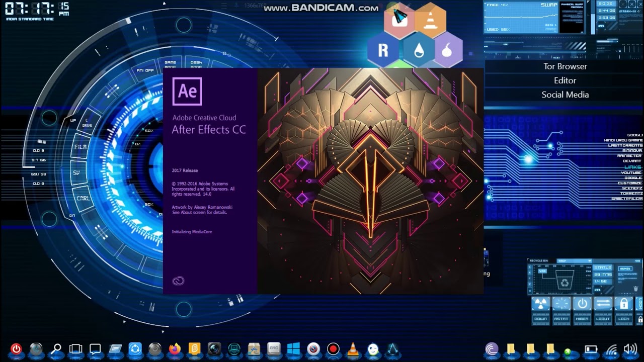Click the RSTRT restart button
The image size is (644, 362).
tap(561, 319)
